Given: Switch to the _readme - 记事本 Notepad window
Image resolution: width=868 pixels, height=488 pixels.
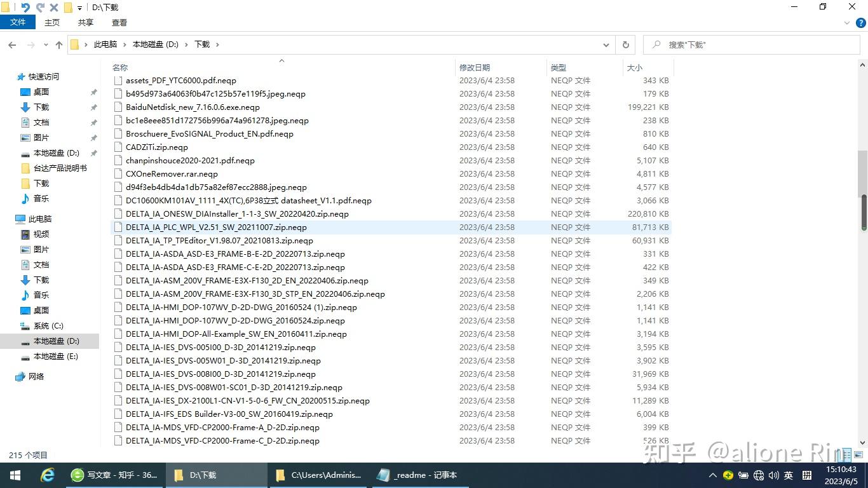Looking at the screenshot, I should (419, 475).
